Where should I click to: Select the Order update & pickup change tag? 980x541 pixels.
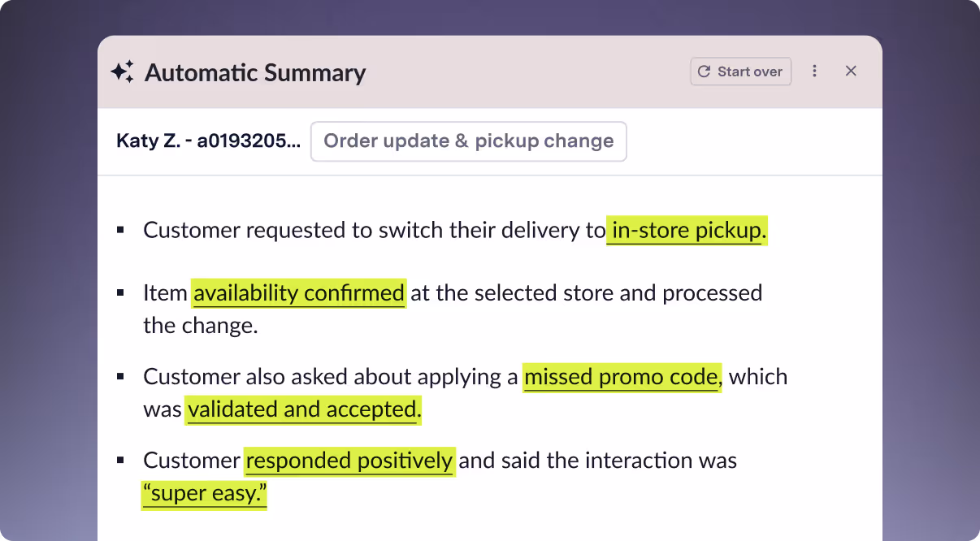tap(468, 141)
